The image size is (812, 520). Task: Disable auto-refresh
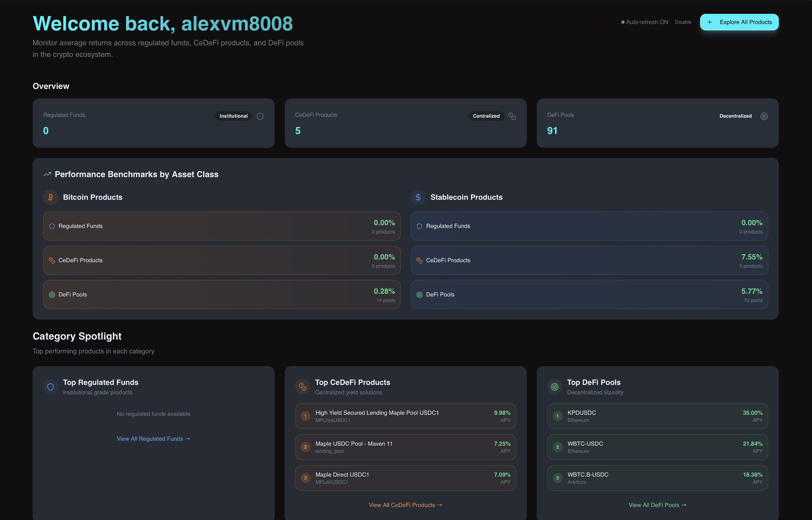(x=683, y=22)
